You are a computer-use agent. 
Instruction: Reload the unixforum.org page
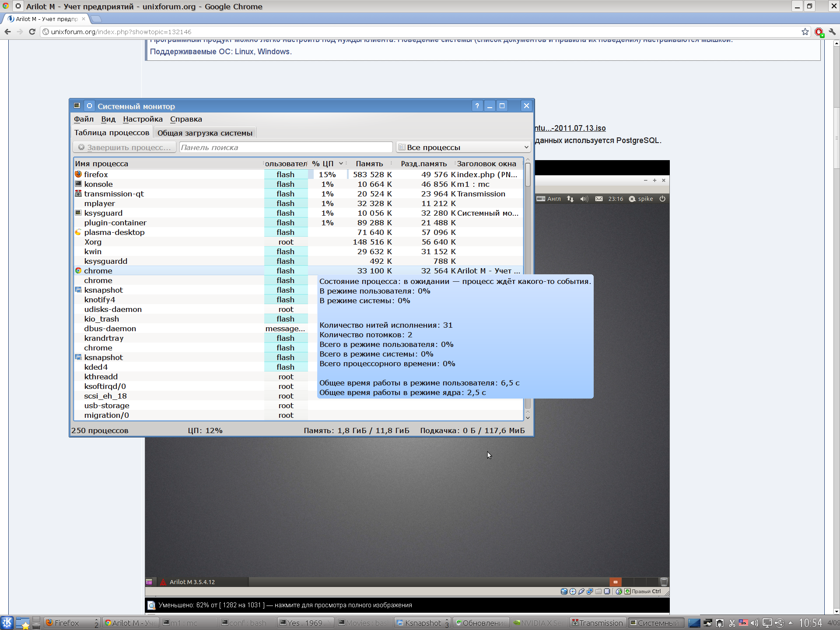click(32, 32)
